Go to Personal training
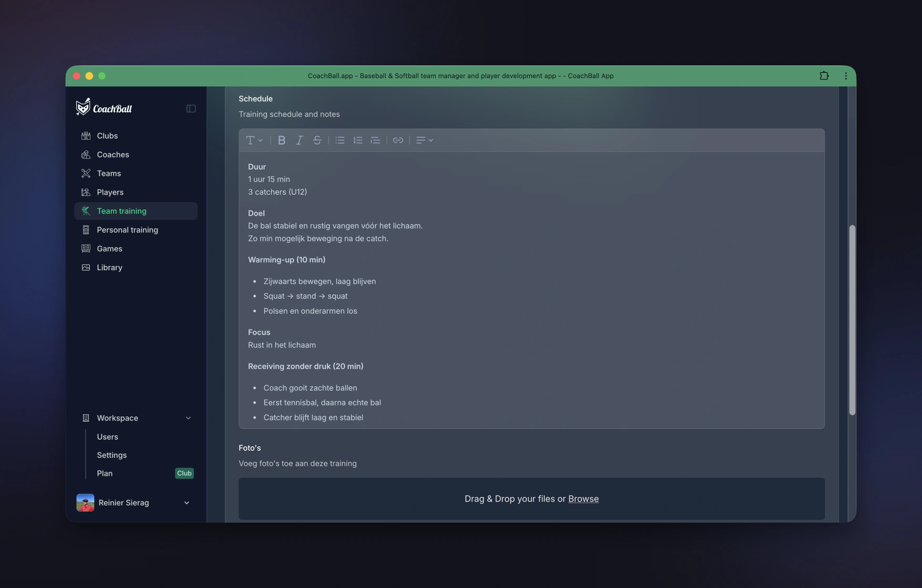This screenshot has height=588, width=922. (x=127, y=230)
